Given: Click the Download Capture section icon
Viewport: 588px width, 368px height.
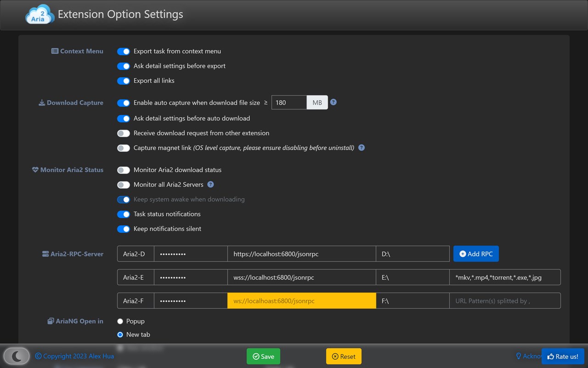Looking at the screenshot, I should (41, 103).
